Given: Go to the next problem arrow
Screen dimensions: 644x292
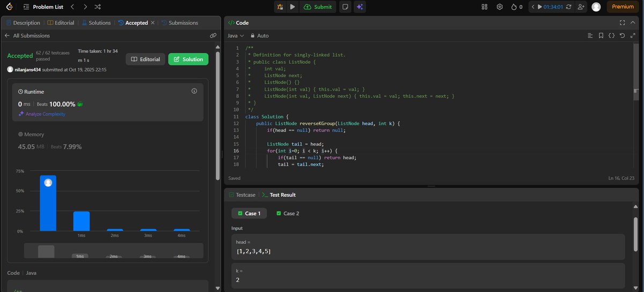Looking at the screenshot, I should click(x=85, y=7).
